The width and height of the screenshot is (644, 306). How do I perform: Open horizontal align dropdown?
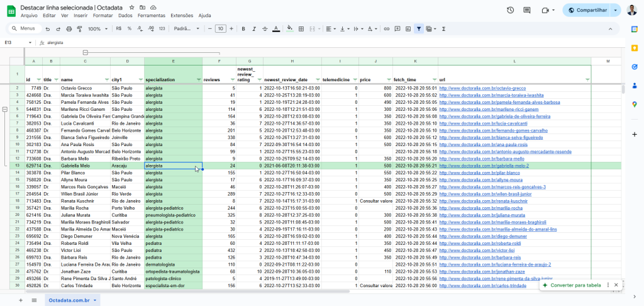click(330, 29)
